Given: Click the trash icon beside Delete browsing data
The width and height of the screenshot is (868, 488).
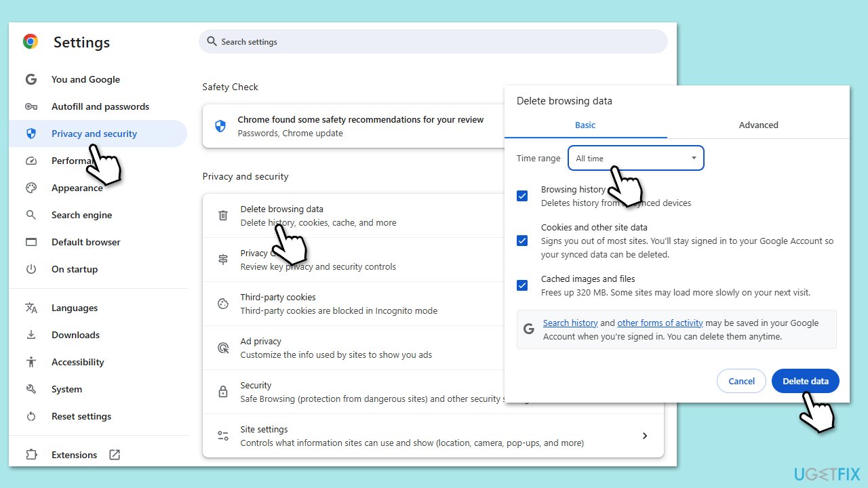Looking at the screenshot, I should click(223, 215).
